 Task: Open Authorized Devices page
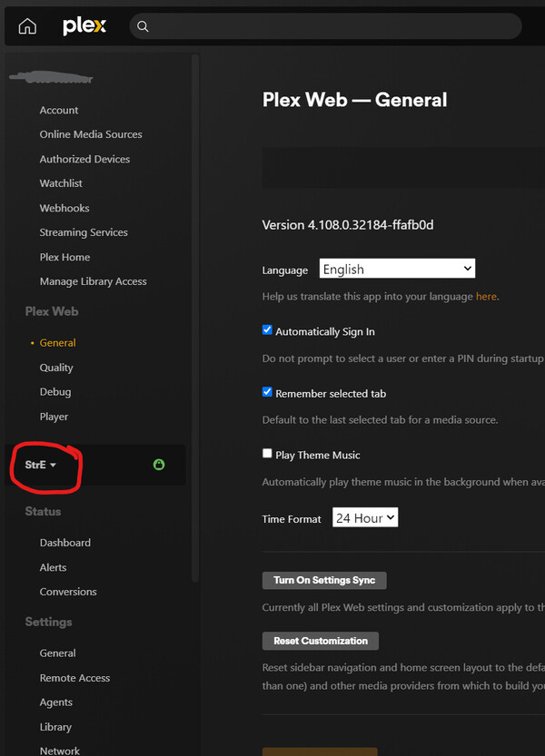click(x=84, y=159)
